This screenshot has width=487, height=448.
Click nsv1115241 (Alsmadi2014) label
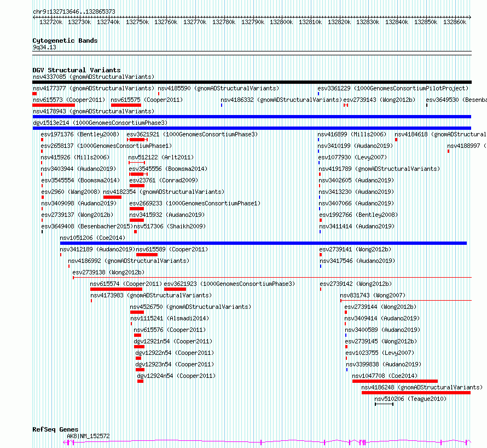(x=170, y=318)
